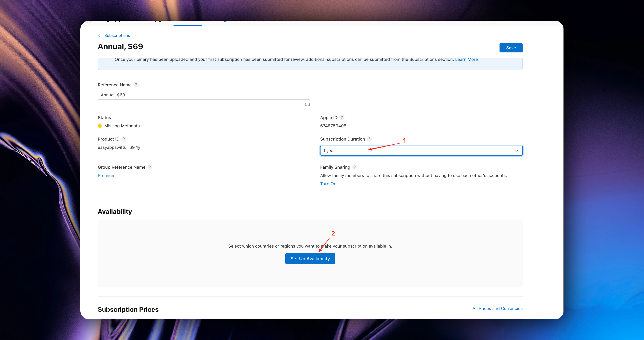
Task: Turn On Family Sharing for this subscription
Action: pyautogui.click(x=328, y=183)
